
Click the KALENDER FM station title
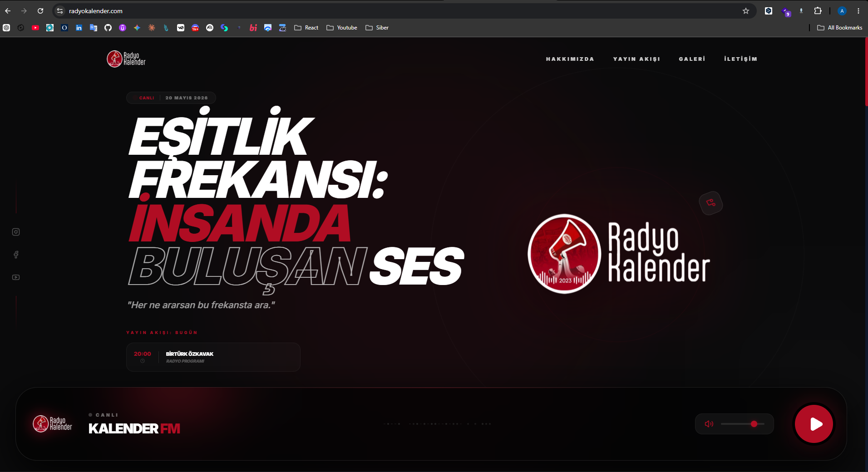134,428
